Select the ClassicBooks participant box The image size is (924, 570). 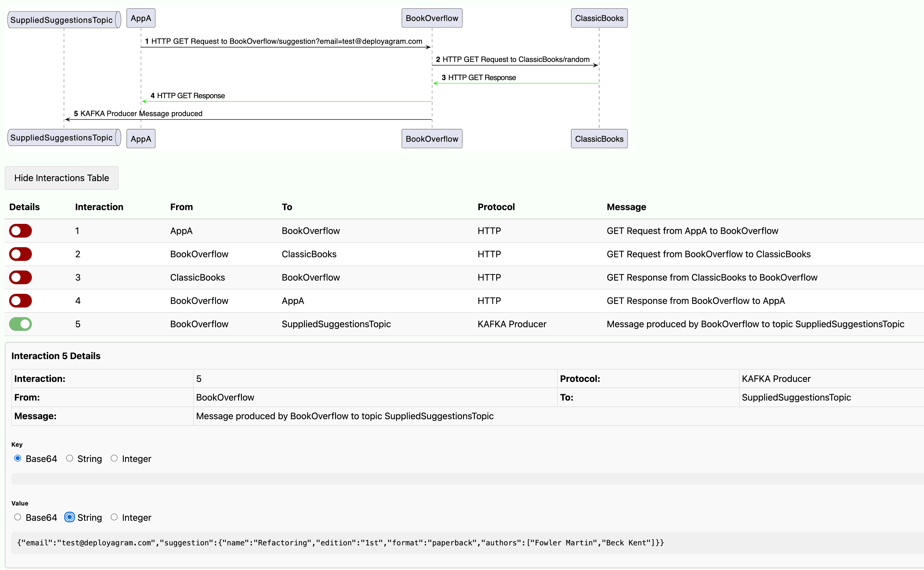click(599, 18)
